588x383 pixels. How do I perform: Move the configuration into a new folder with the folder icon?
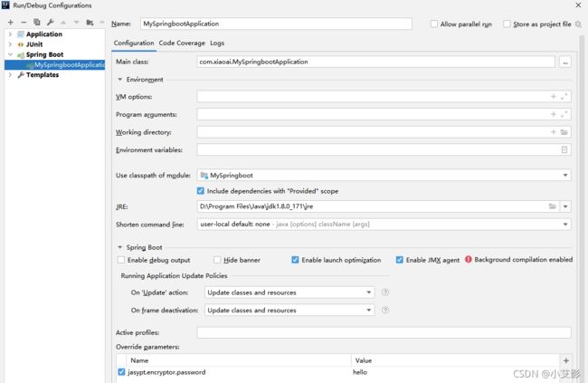pos(90,23)
